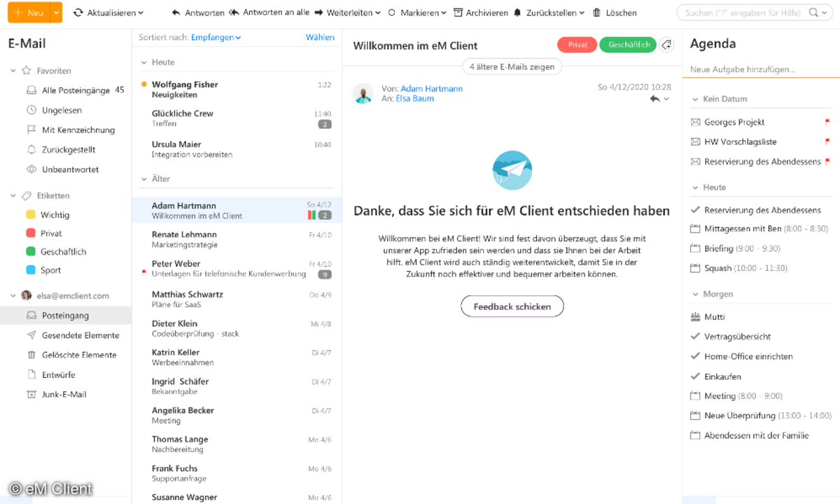The image size is (840, 504).
Task: Collapse the Favoriten section
Action: 13,71
